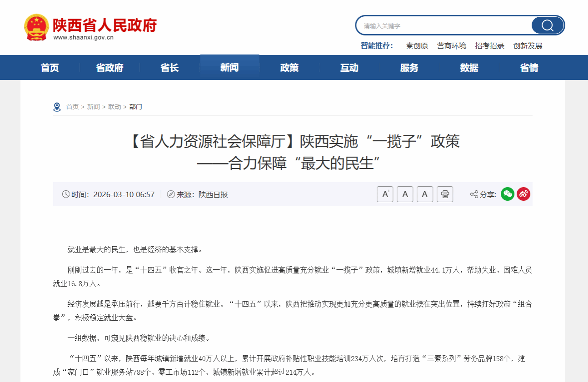Open the 数据 navigation section
Viewport: 588px width, 382px height.
tap(469, 68)
